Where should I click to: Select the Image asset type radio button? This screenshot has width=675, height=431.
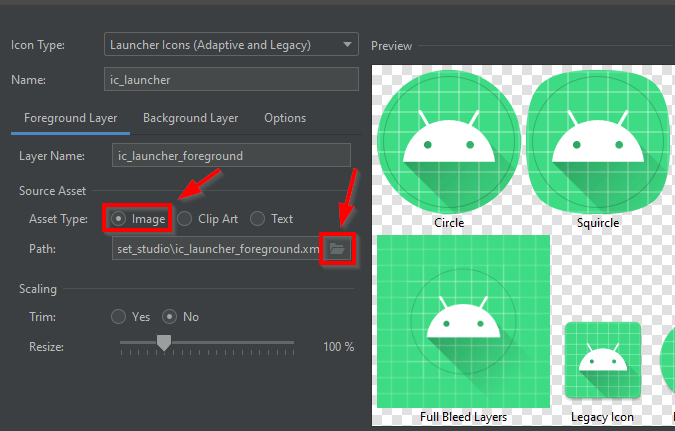point(118,219)
